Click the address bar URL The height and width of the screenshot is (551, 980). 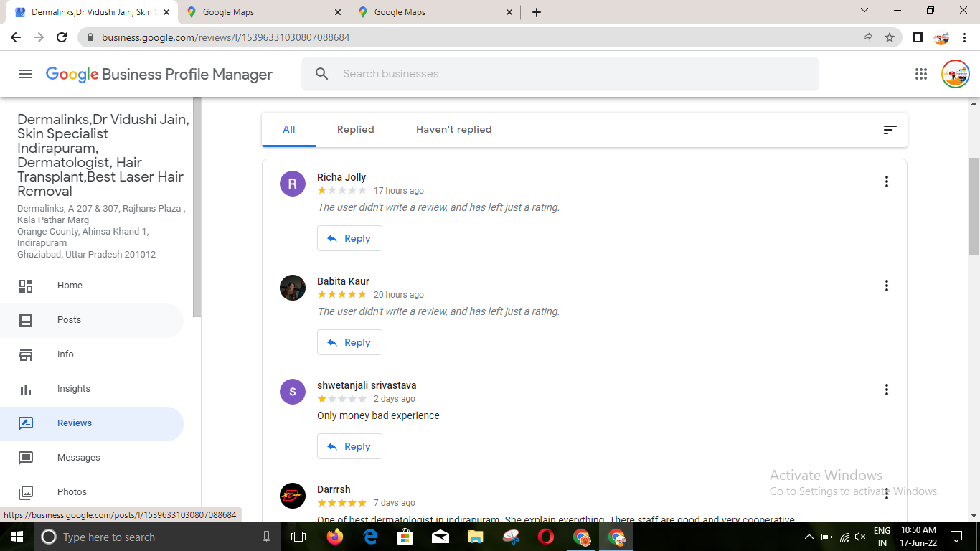226,37
